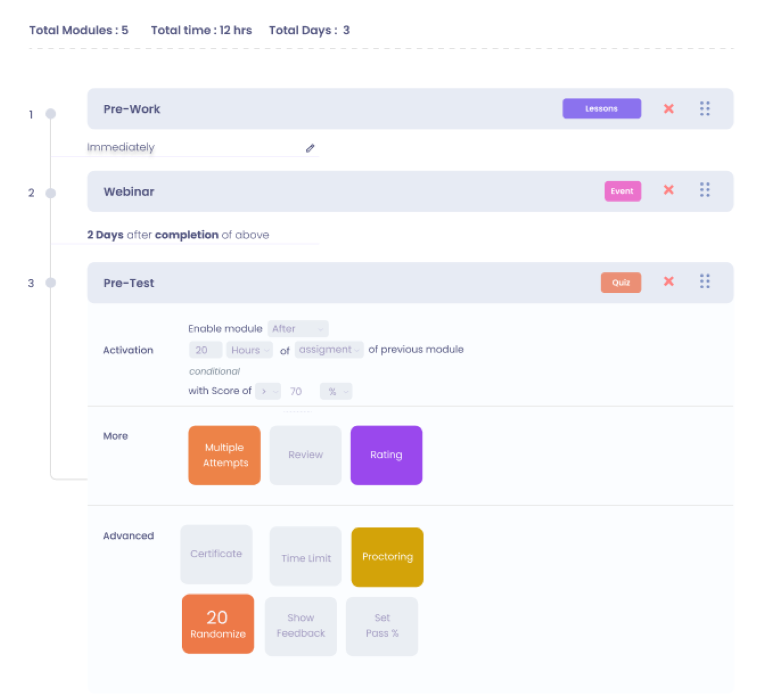This screenshot has height=700, width=759.
Task: Open the assigment trigger dropdown
Action: 329,350
